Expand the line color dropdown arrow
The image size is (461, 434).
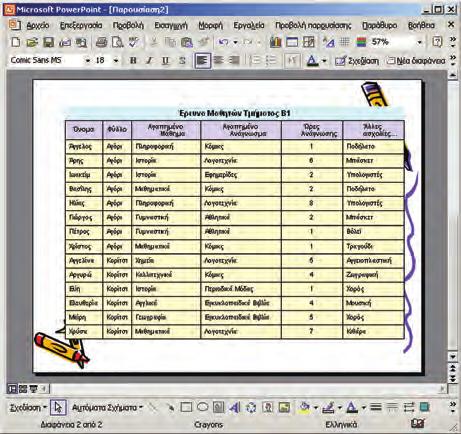(x=340, y=407)
